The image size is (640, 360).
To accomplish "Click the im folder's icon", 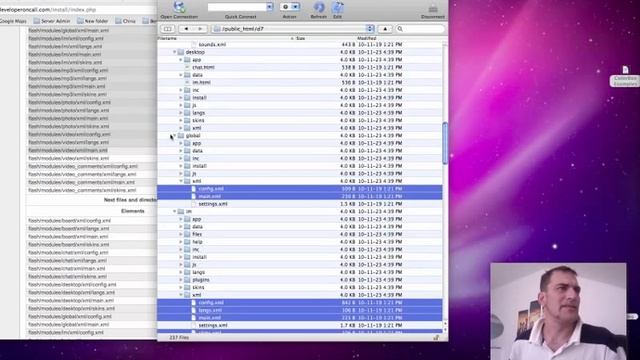I will tap(181, 211).
